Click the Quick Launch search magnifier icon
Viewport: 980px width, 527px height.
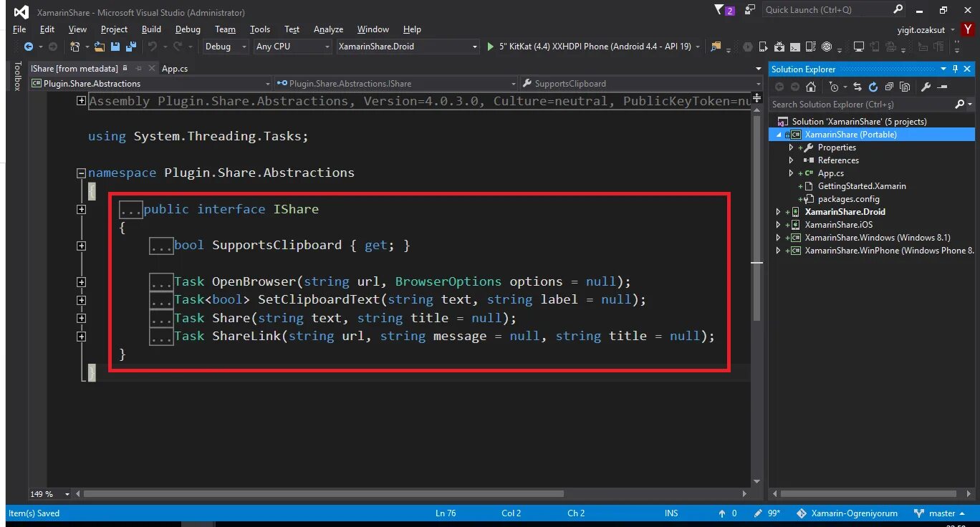(898, 10)
